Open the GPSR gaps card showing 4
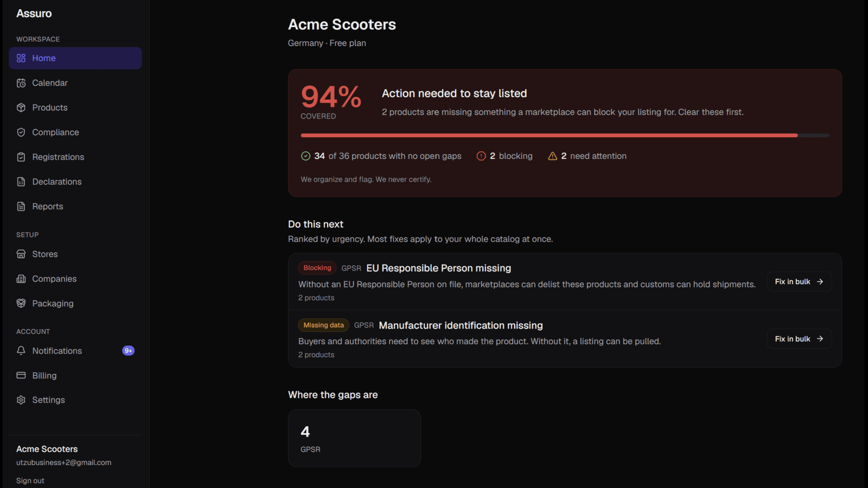868x488 pixels. (354, 438)
